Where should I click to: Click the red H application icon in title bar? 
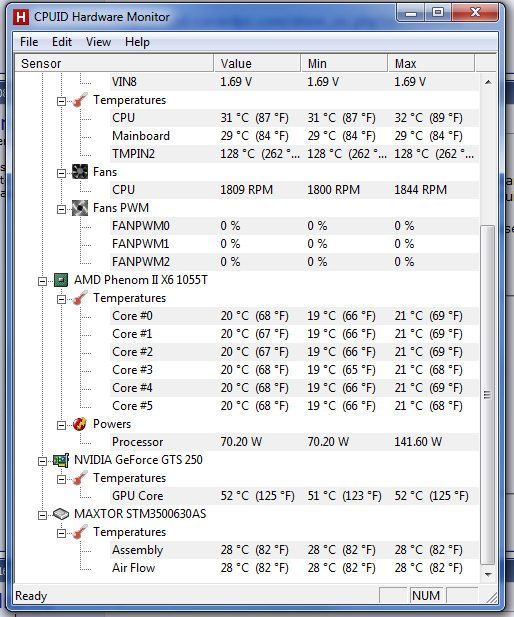[x=21, y=17]
